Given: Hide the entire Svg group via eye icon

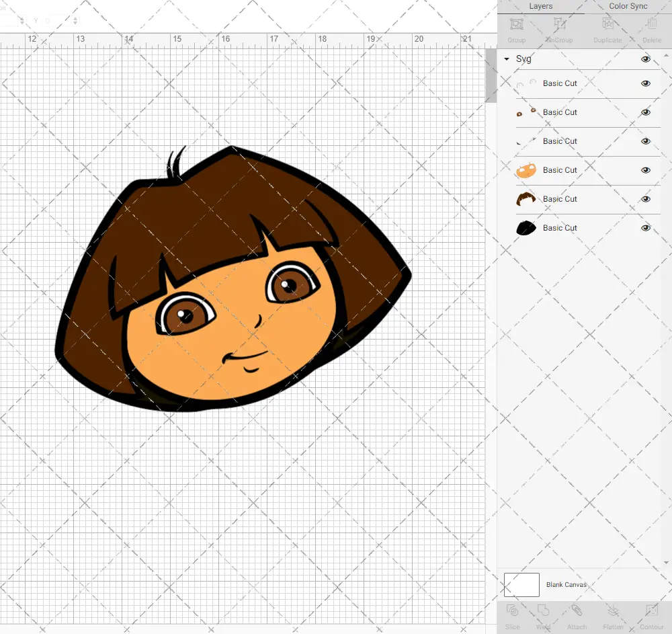Looking at the screenshot, I should tap(646, 59).
